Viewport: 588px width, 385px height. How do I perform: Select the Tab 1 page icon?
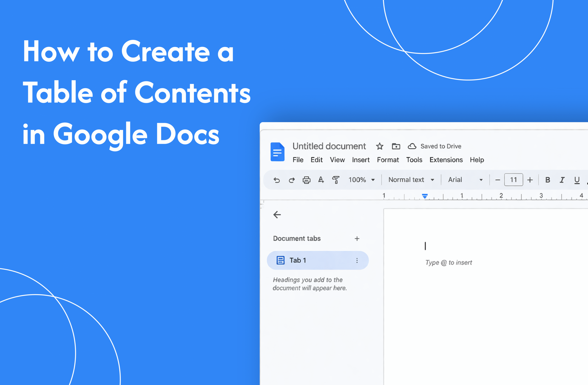(280, 260)
